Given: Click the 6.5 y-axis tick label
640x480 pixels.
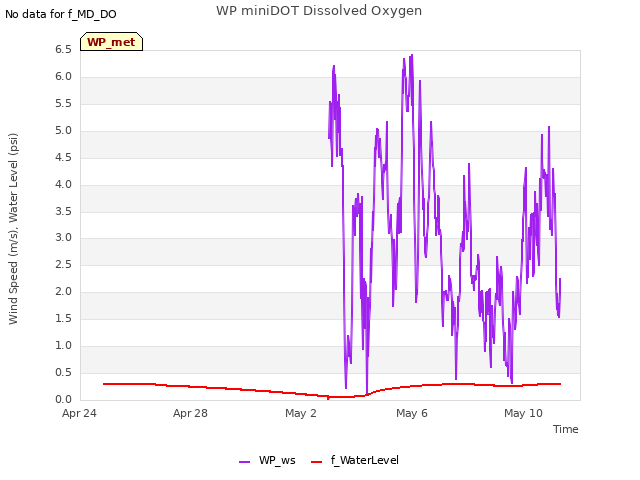Looking at the screenshot, I should (x=63, y=50).
